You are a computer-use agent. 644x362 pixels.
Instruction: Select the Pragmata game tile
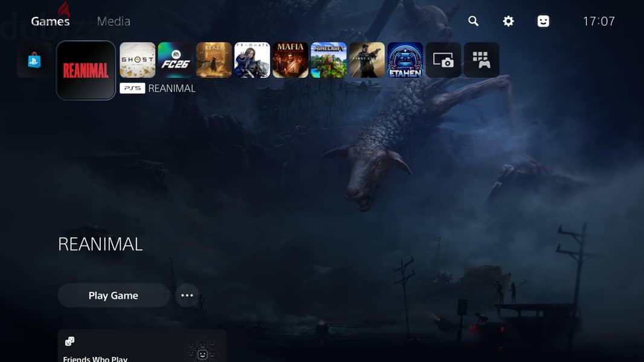click(252, 60)
